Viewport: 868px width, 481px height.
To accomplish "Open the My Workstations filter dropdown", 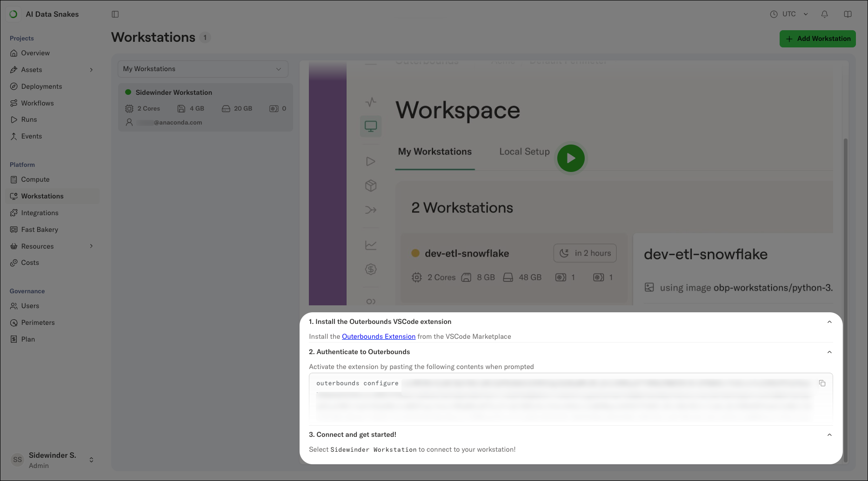I will (x=203, y=69).
